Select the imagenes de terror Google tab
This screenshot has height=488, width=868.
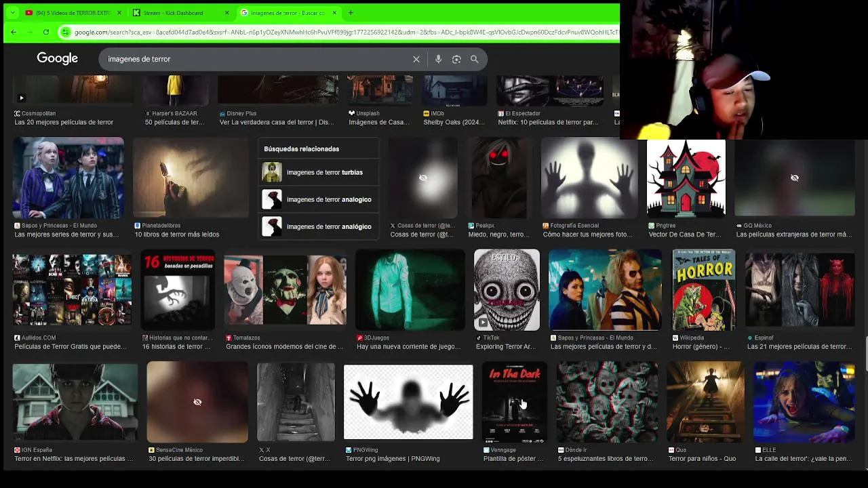pos(288,13)
